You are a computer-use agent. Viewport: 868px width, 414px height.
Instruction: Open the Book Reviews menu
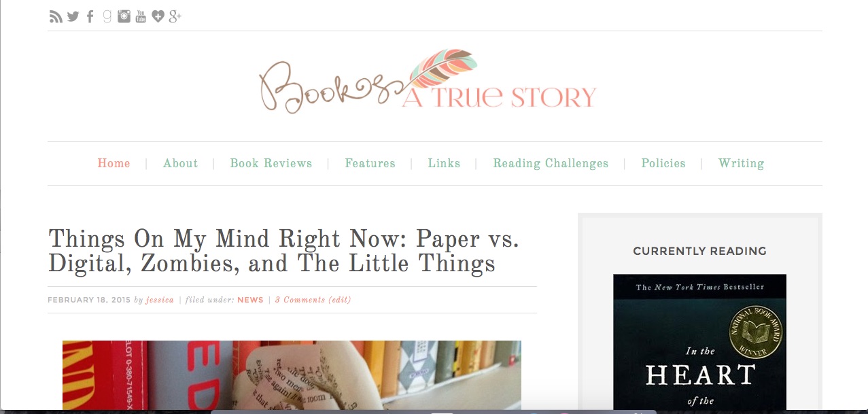[x=271, y=163]
